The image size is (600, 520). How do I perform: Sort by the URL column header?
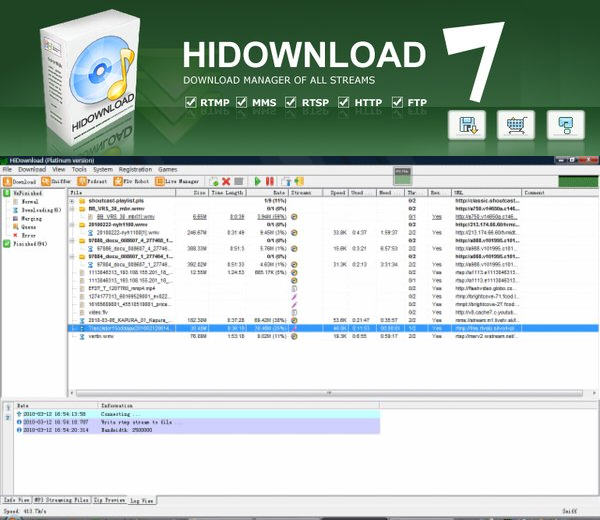486,193
